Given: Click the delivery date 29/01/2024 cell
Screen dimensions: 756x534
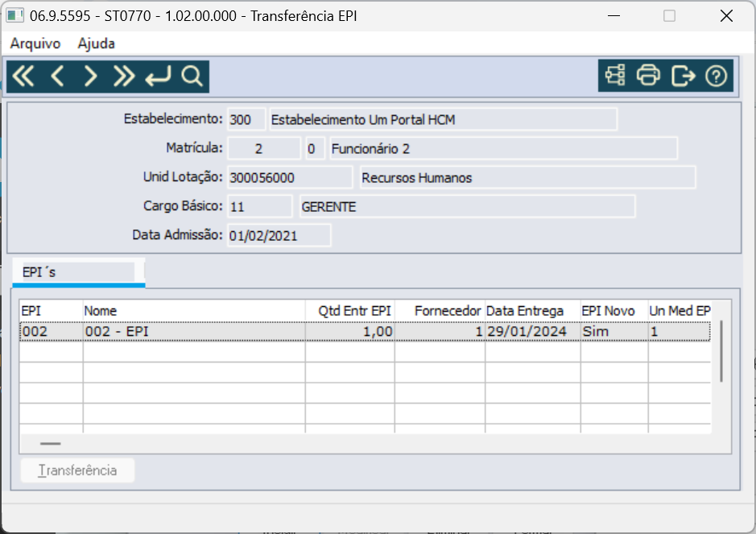Looking at the screenshot, I should (x=533, y=331).
